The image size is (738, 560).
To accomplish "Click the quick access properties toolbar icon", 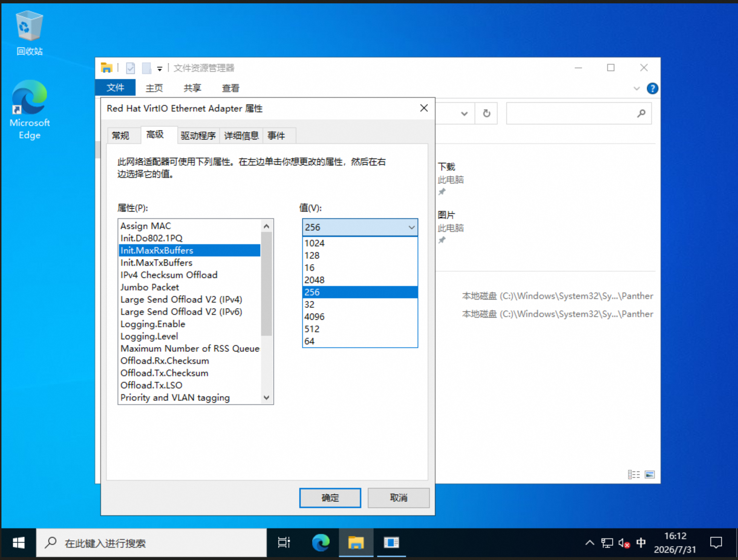I will (130, 68).
